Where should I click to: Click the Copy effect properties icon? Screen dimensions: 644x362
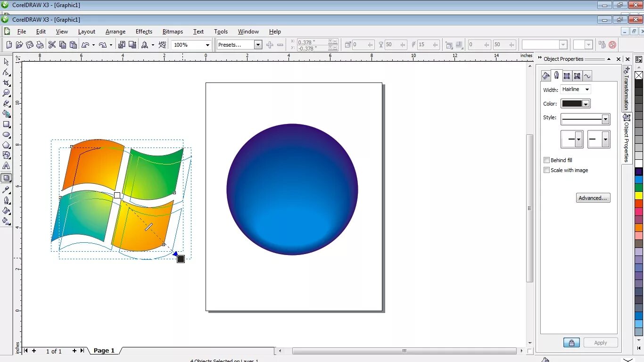602,45
